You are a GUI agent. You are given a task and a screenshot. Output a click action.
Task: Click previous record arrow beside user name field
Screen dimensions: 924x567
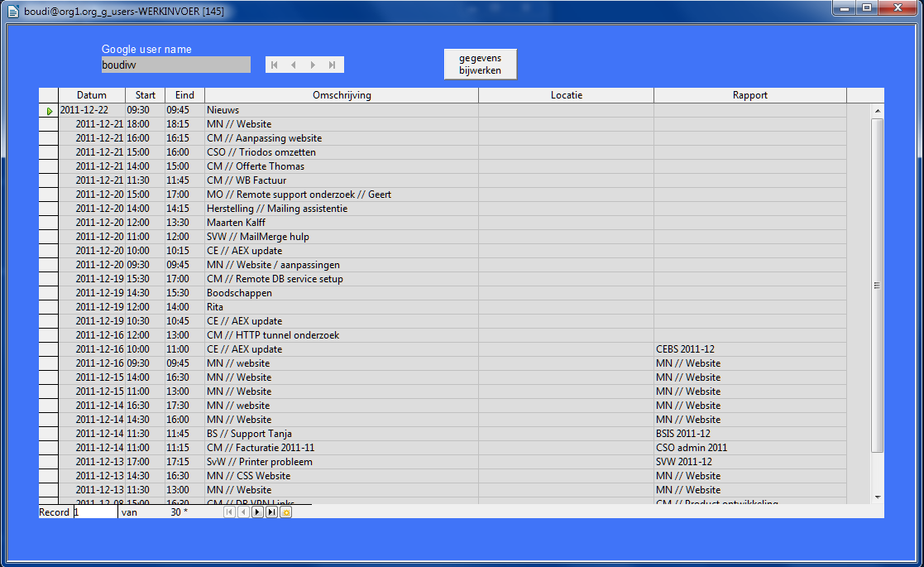294,65
